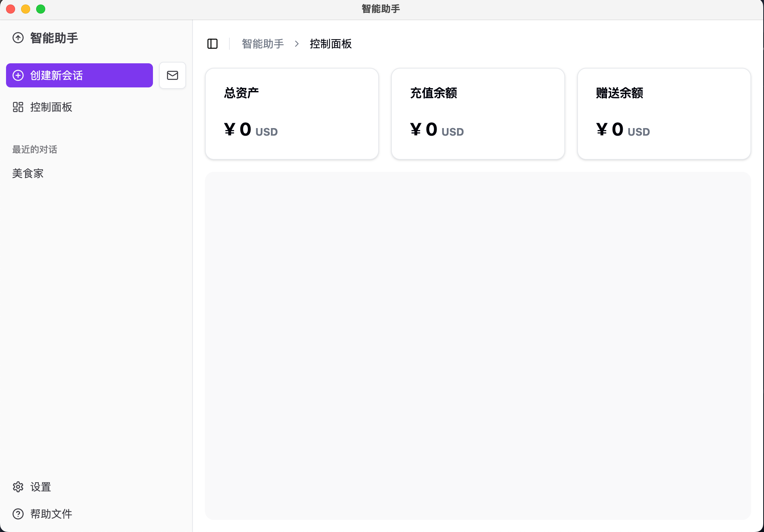Image resolution: width=764 pixels, height=532 pixels.
Task: Click the mail envelope icon button
Action: click(173, 75)
